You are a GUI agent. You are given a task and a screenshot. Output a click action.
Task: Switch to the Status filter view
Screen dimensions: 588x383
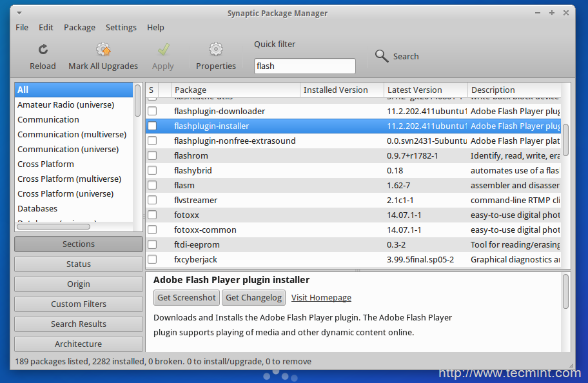point(79,264)
